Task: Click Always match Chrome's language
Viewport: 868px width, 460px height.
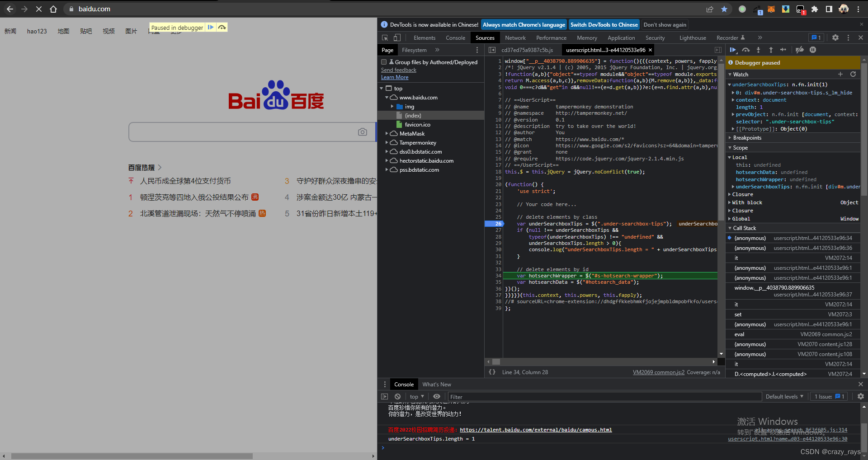Action: (524, 25)
